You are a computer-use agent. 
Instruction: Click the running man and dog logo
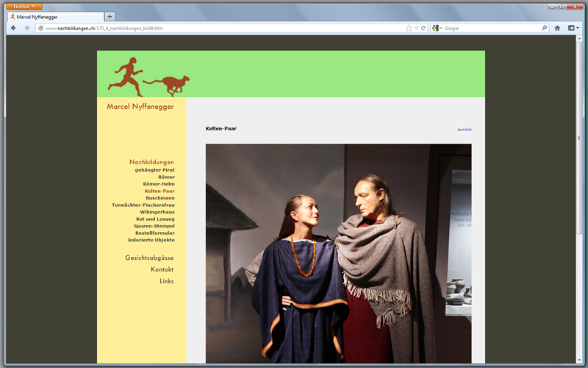click(148, 77)
